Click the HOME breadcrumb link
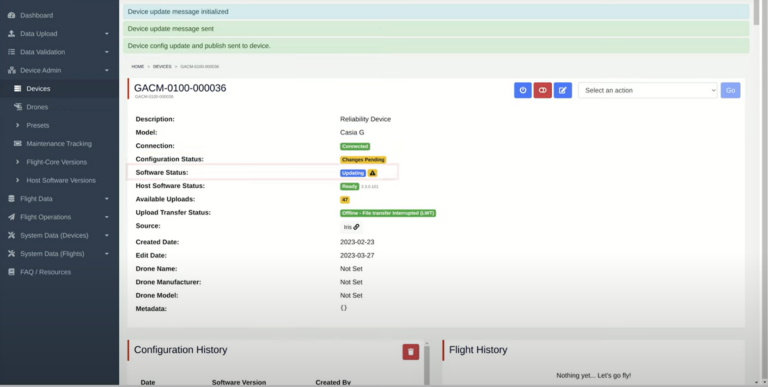This screenshot has height=387, width=768. (138, 67)
